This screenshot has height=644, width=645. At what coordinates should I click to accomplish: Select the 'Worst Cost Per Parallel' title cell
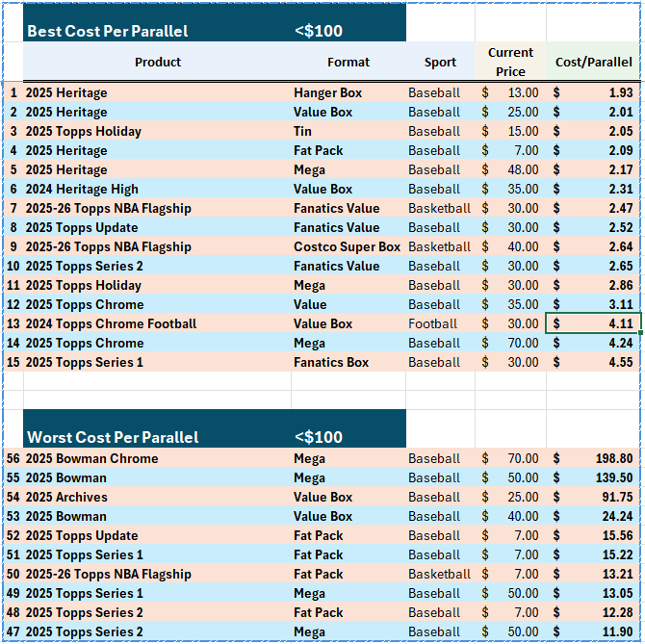pyautogui.click(x=157, y=428)
